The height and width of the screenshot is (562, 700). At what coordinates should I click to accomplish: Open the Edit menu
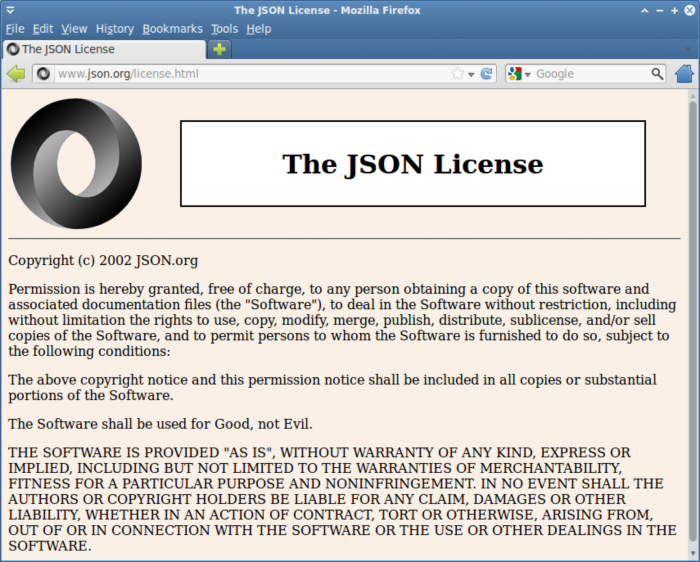tap(43, 29)
